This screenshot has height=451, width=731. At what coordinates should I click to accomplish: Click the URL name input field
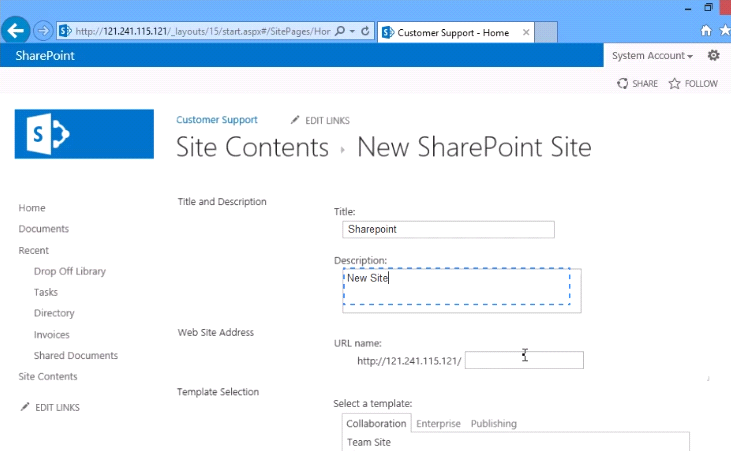[524, 360]
